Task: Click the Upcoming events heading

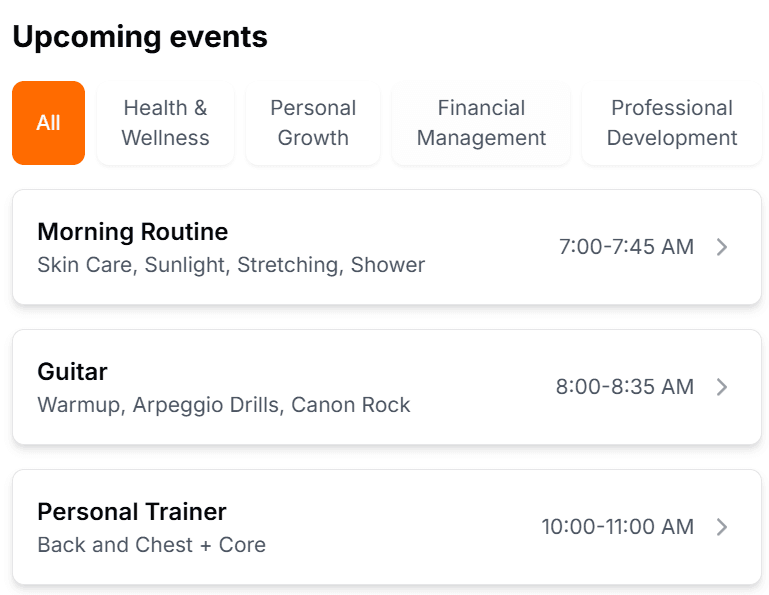Action: (140, 37)
